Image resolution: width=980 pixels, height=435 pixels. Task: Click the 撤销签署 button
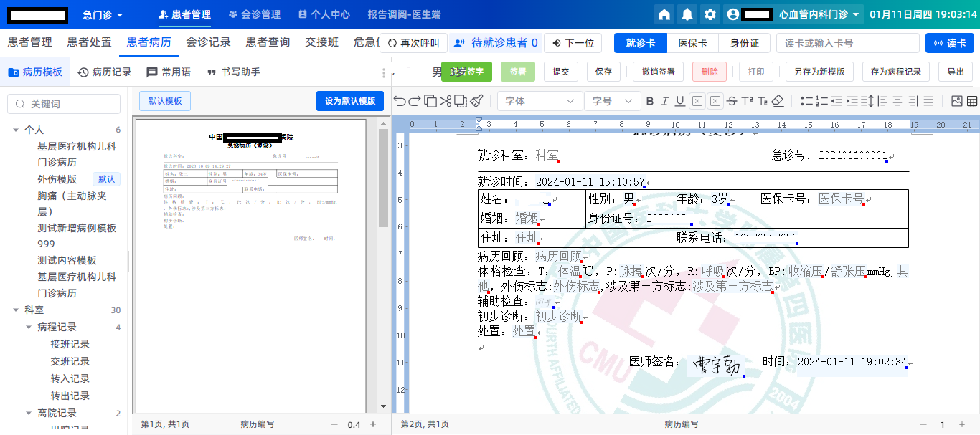tap(658, 72)
